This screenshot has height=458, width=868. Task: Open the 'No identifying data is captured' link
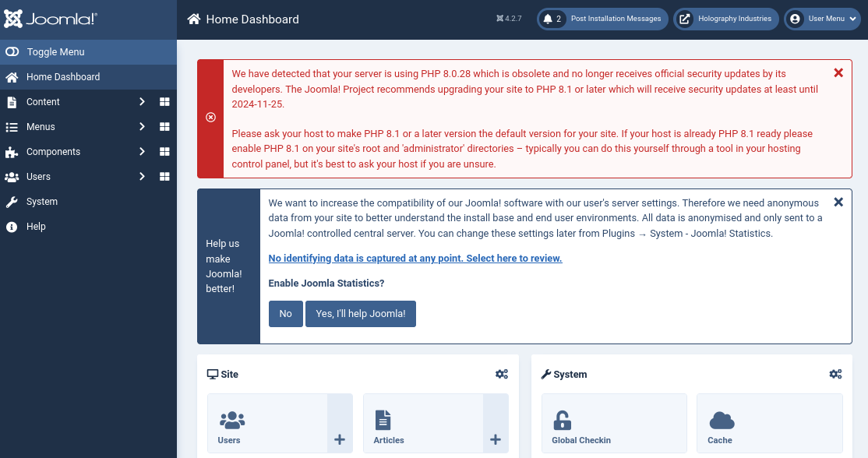[x=415, y=259]
